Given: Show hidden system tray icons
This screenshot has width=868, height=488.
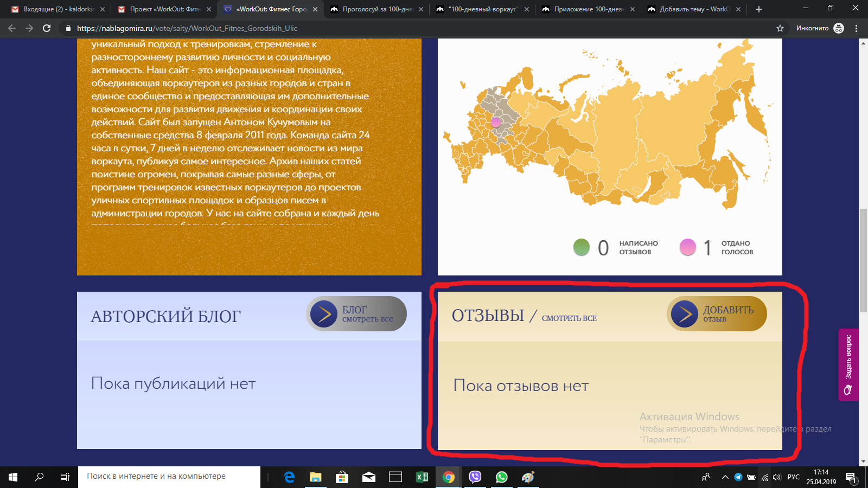Looking at the screenshot, I should 725,477.
